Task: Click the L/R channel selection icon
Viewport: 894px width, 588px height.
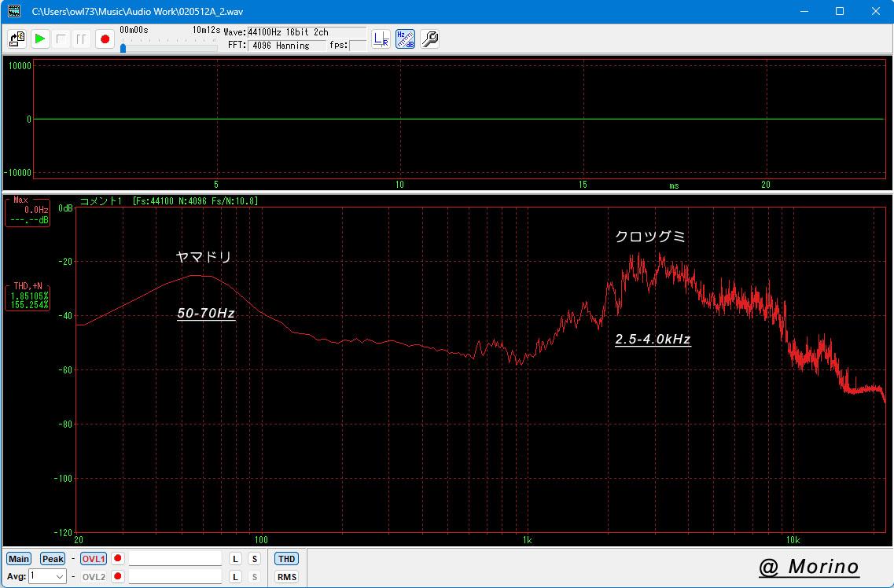Action: click(381, 39)
